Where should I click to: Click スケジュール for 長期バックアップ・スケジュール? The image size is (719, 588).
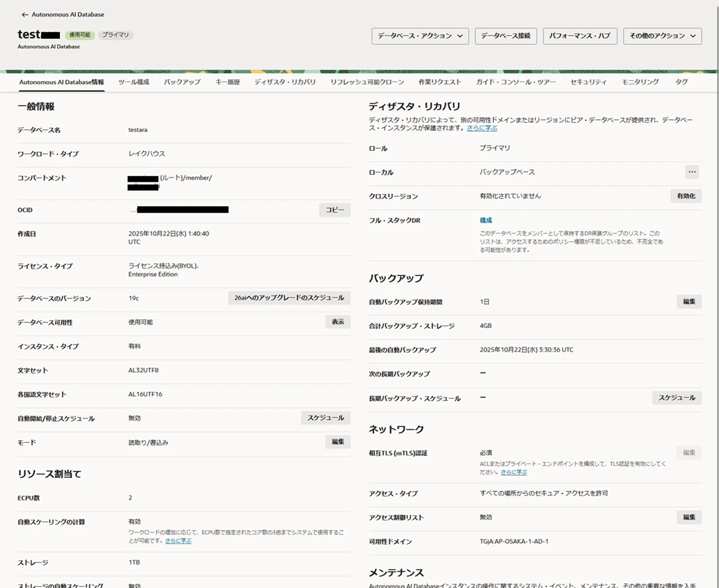(x=677, y=398)
